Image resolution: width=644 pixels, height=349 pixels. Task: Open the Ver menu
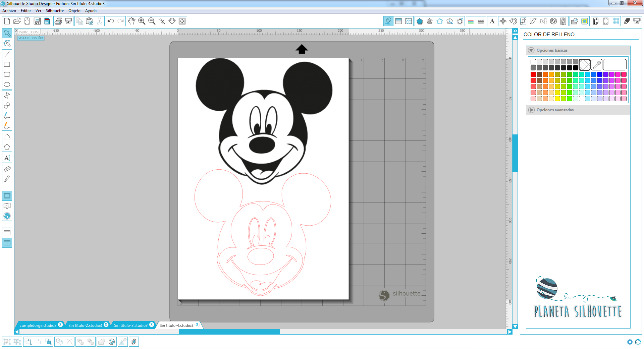38,11
